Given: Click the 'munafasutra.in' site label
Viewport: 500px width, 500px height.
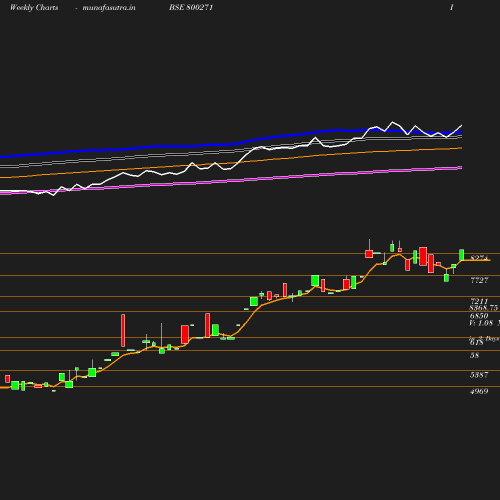Looking at the screenshot, I should coord(109,7).
